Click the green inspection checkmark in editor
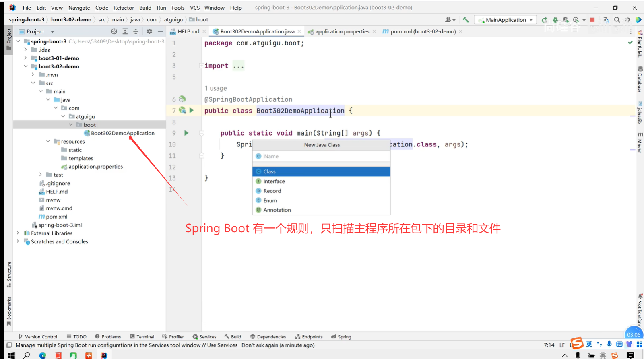Screen dimensions: 644x359 click(630, 42)
